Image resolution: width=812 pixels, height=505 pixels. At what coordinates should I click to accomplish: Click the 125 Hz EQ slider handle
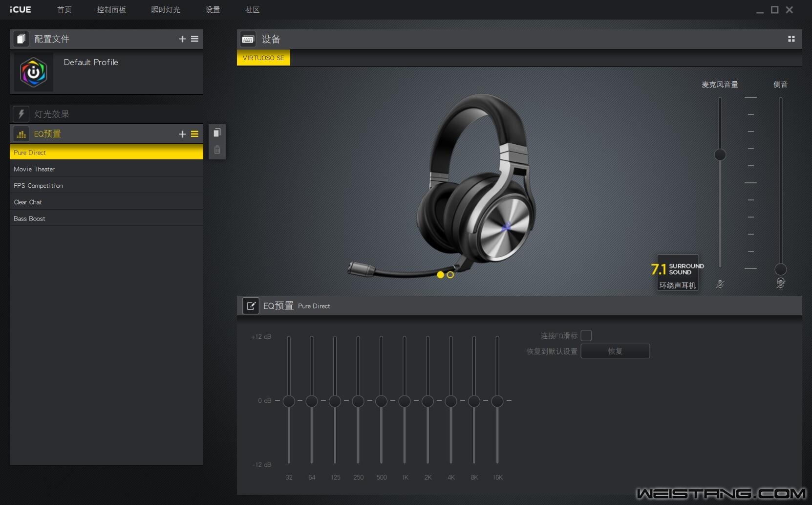pos(335,401)
